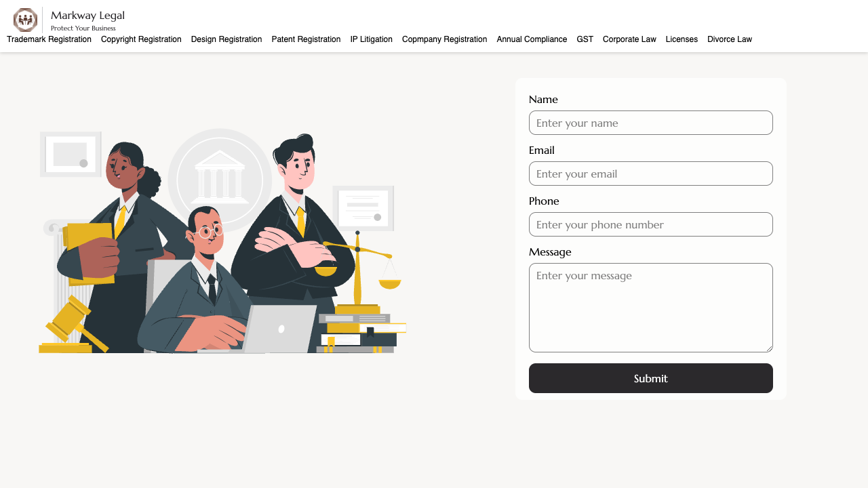Click inside the Message textarea
Image resolution: width=868 pixels, height=488 pixels.
(651, 308)
